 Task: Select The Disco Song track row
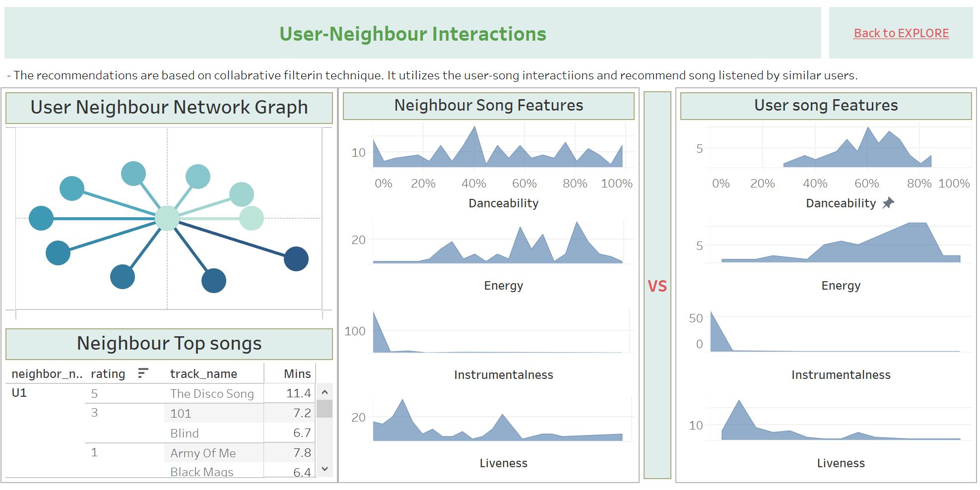pos(212,393)
